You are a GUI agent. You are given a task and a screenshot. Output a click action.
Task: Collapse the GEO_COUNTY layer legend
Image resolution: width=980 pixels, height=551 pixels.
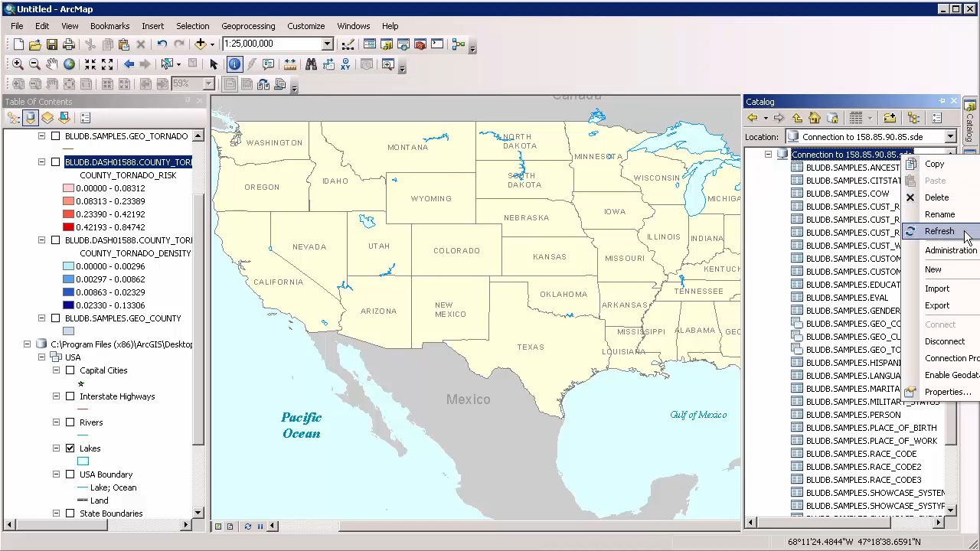(x=41, y=318)
